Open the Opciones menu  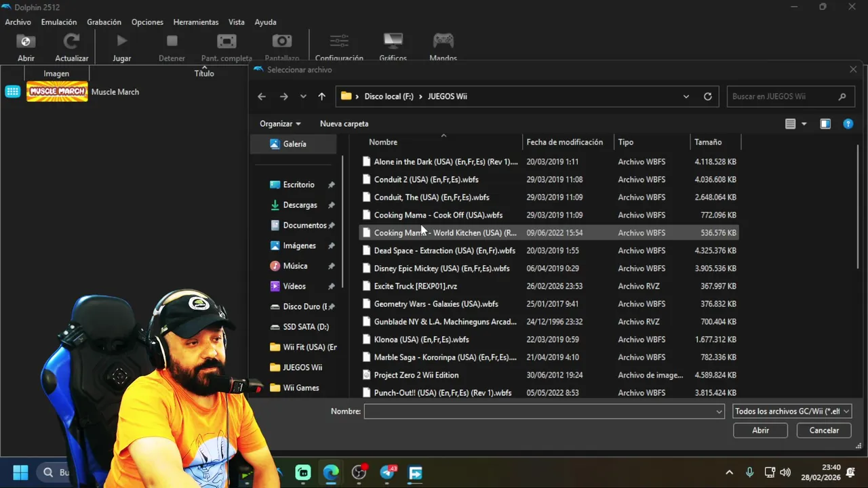tap(147, 22)
